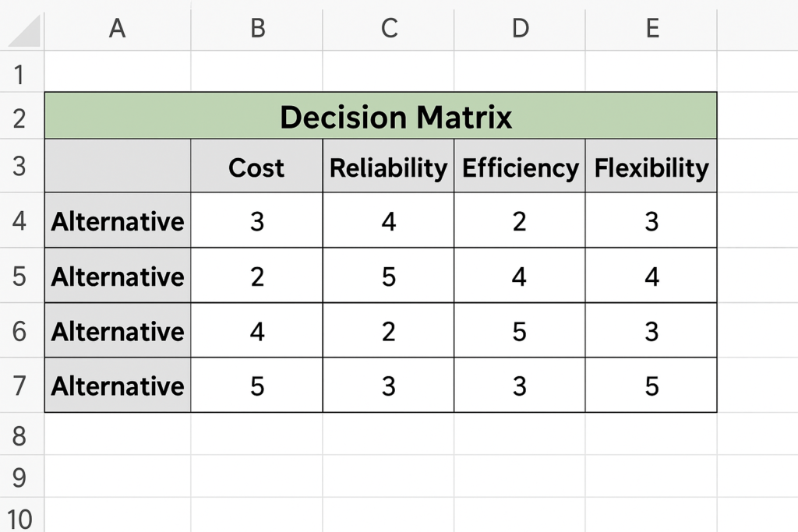Click empty cell A1

pyautogui.click(x=118, y=72)
